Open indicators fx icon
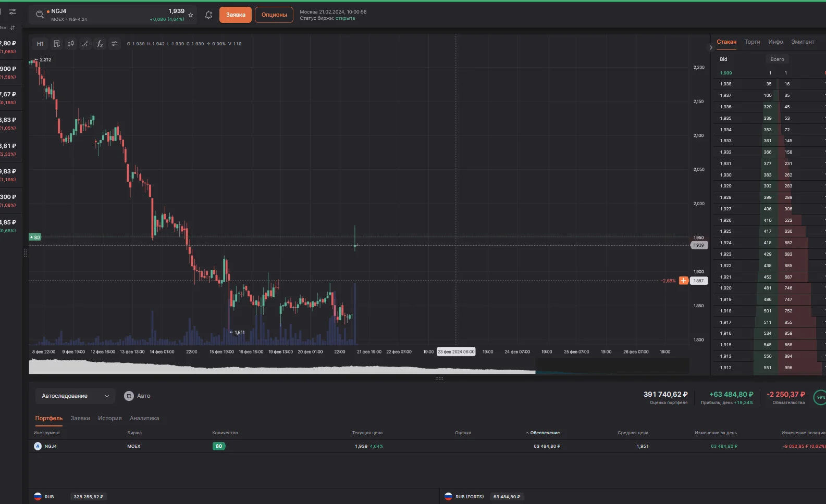 click(x=100, y=44)
